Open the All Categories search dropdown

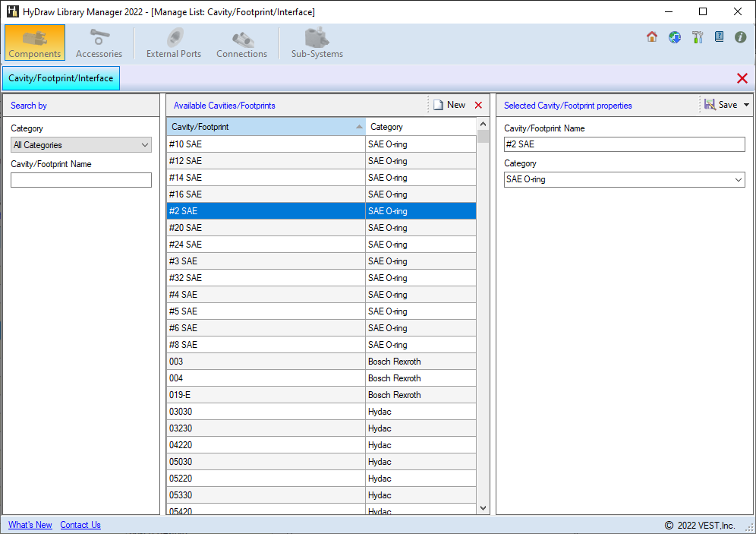[x=81, y=145]
